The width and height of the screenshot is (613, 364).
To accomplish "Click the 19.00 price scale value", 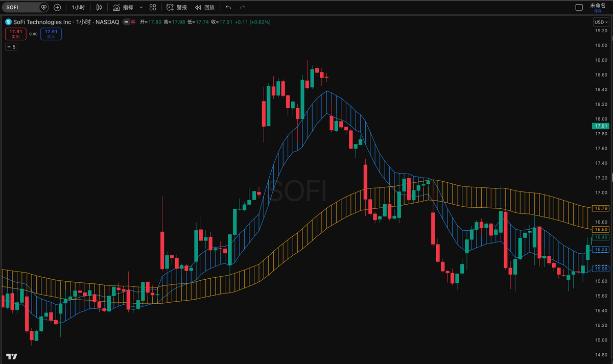I will tap(600, 45).
